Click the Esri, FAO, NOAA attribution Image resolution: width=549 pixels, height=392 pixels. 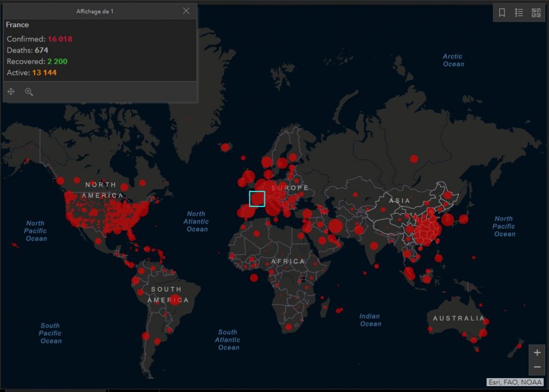515,382
